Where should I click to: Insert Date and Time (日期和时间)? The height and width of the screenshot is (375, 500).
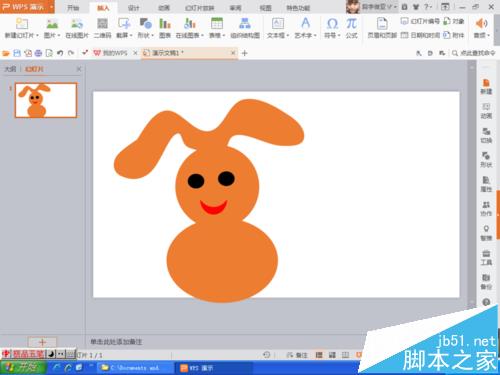[x=420, y=35]
